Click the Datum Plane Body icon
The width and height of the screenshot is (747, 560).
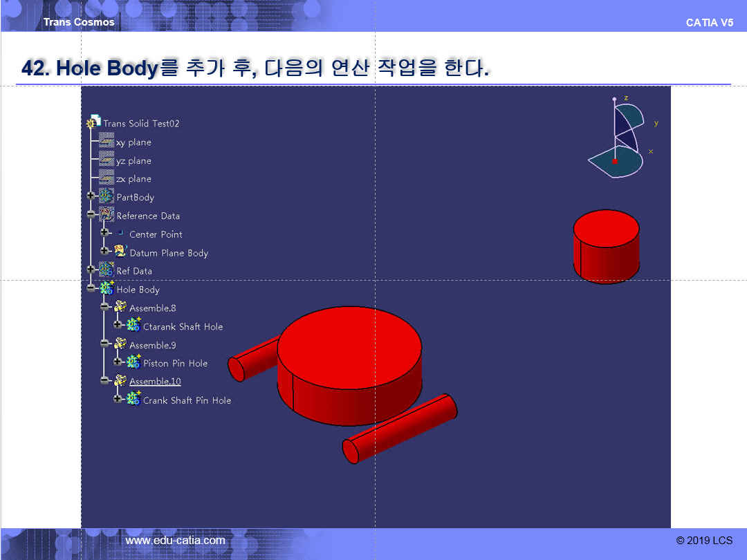pos(120,252)
